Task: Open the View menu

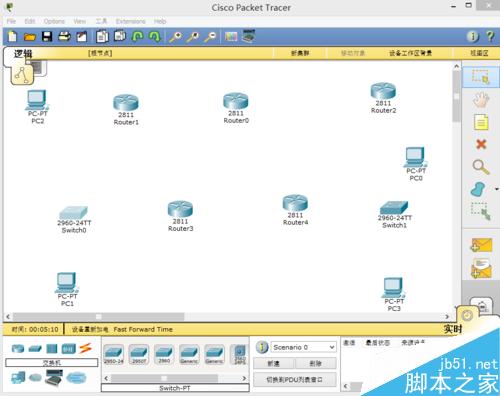Action: point(80,21)
